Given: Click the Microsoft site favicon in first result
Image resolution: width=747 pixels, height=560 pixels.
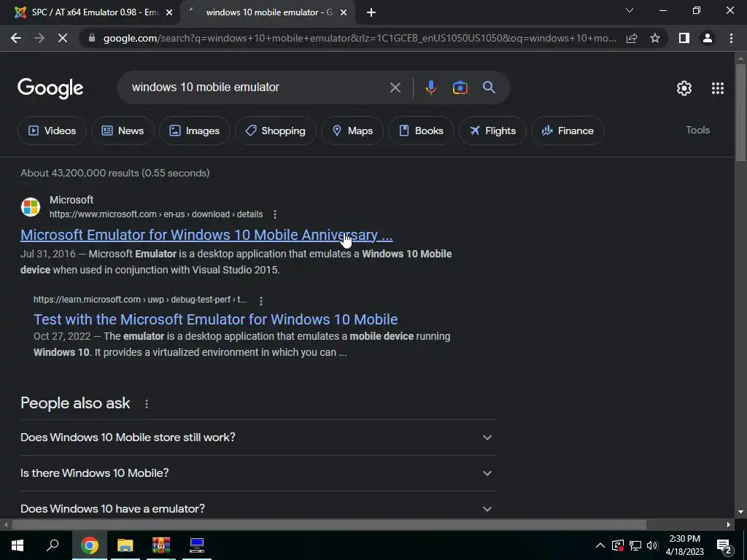Looking at the screenshot, I should (31, 207).
